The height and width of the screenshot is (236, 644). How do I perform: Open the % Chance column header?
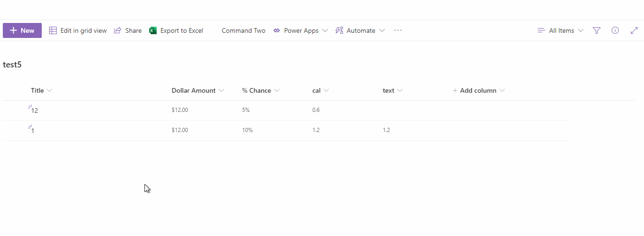260,90
